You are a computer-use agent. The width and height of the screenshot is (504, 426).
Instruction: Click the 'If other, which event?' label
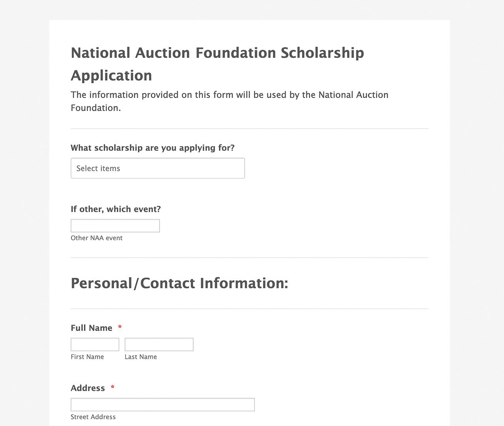click(x=116, y=209)
